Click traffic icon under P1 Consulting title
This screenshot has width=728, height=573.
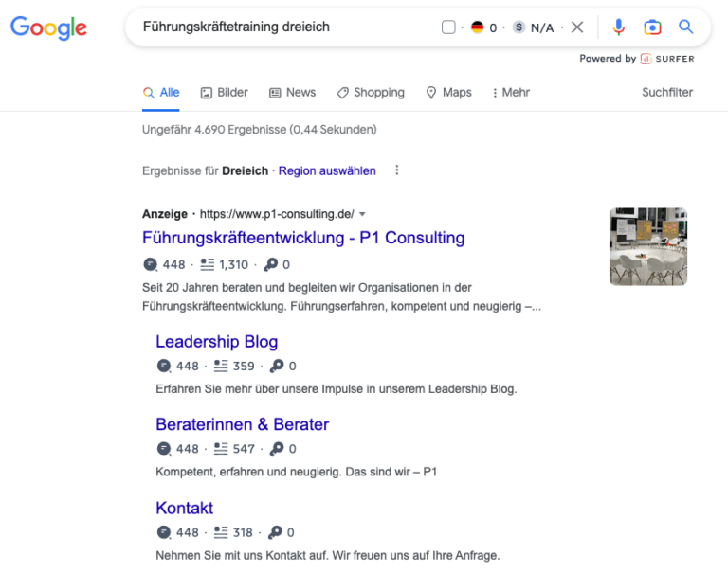click(x=151, y=264)
